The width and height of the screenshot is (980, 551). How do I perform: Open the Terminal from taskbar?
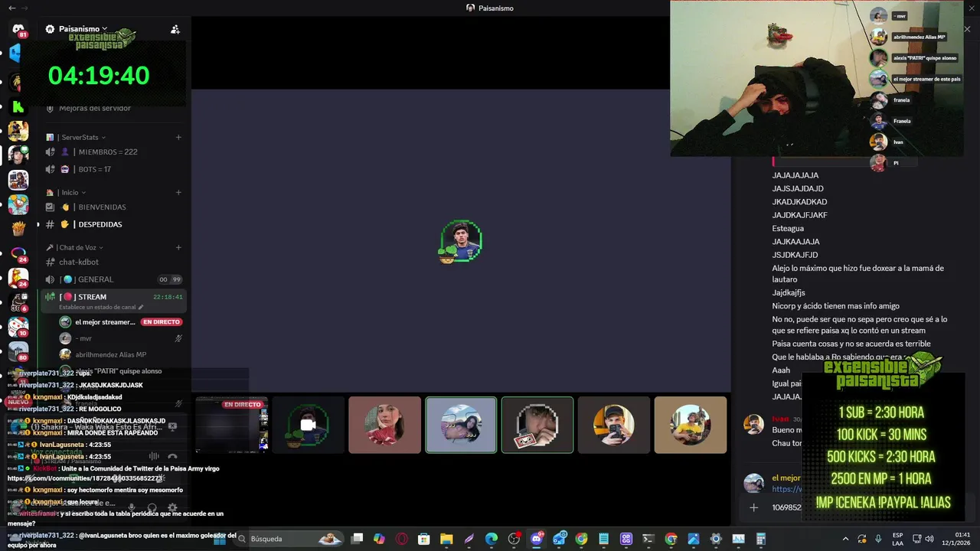point(648,539)
